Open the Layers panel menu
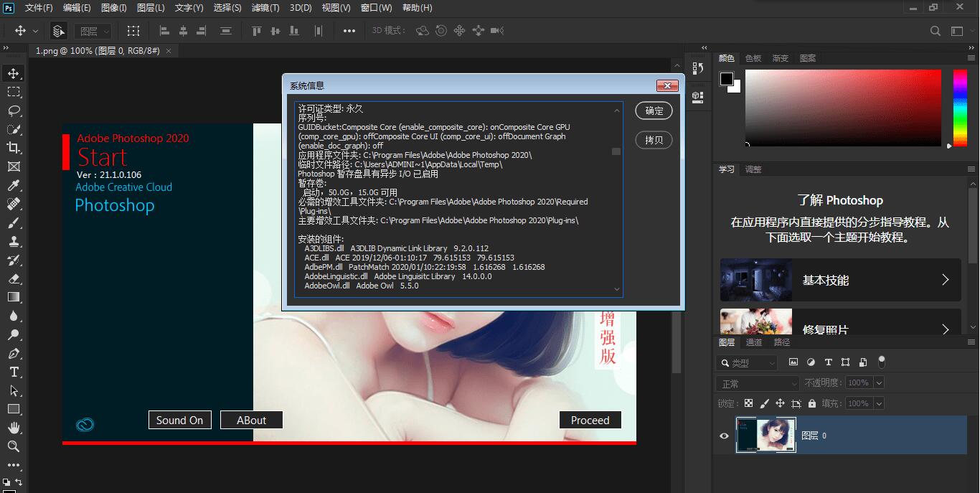 [971, 343]
